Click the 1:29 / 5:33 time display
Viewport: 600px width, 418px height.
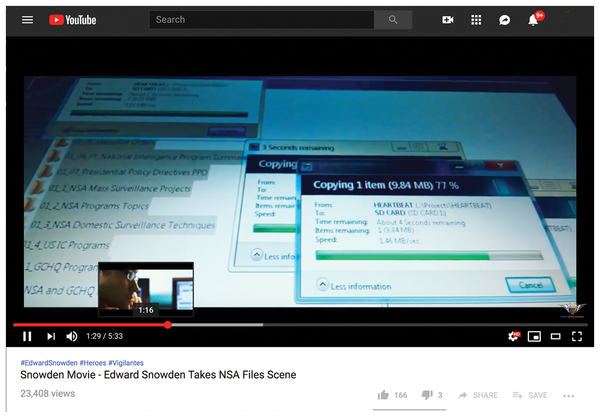[104, 336]
